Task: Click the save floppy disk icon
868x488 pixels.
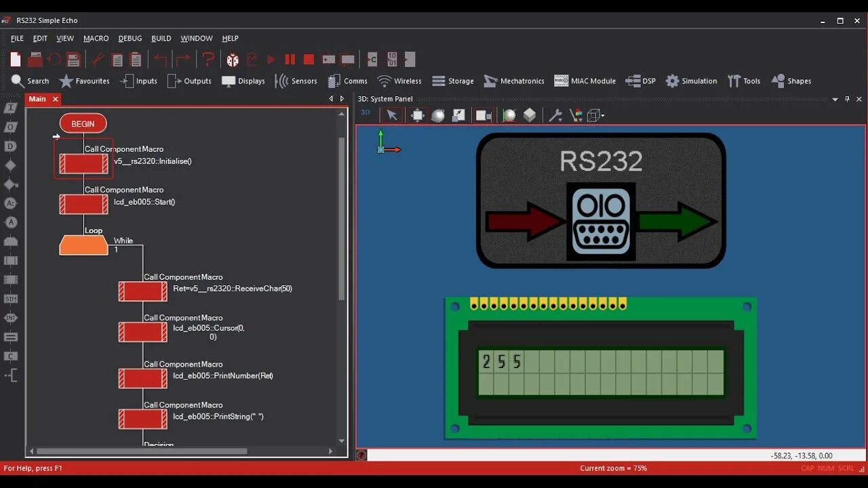Action: 73,60
